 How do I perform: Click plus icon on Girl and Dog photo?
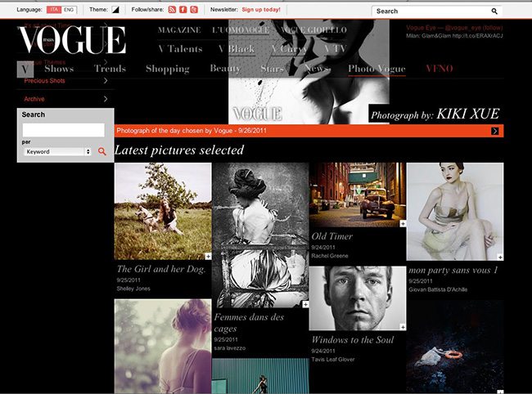[x=208, y=257]
